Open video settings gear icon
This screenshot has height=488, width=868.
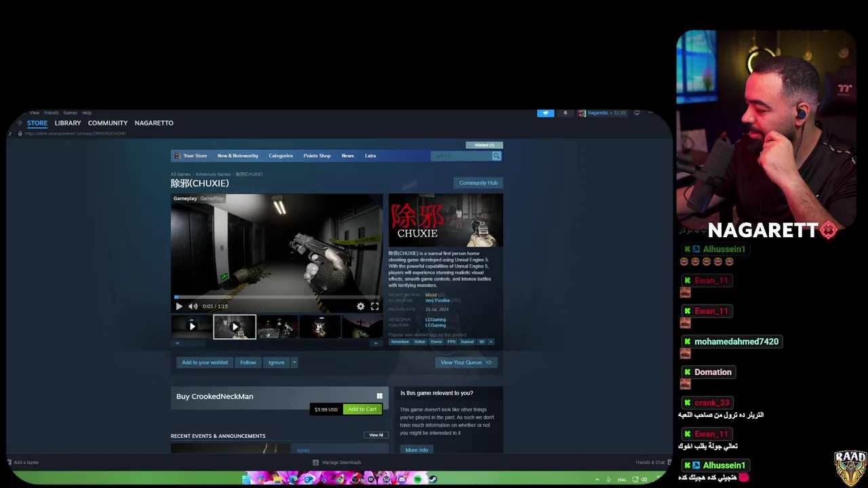point(361,306)
